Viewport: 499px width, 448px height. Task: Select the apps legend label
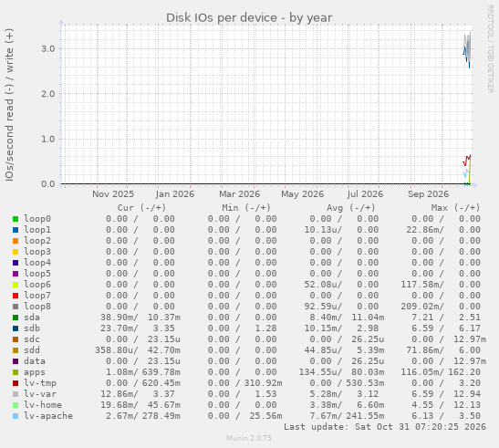pyautogui.click(x=35, y=372)
